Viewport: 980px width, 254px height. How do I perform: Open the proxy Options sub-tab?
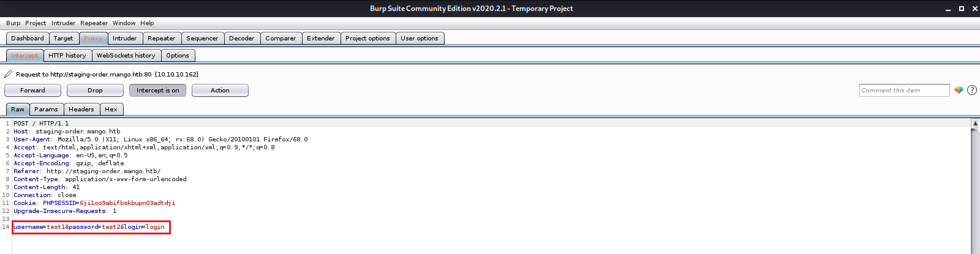[x=178, y=55]
